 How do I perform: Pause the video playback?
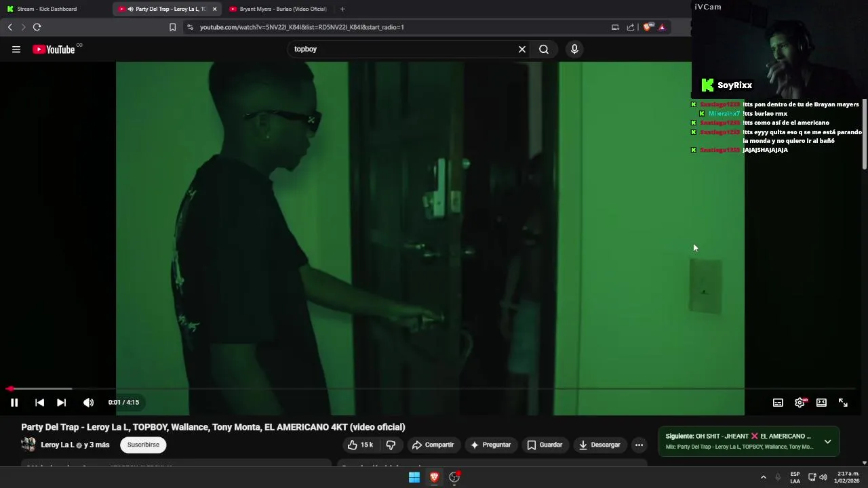[x=14, y=403]
